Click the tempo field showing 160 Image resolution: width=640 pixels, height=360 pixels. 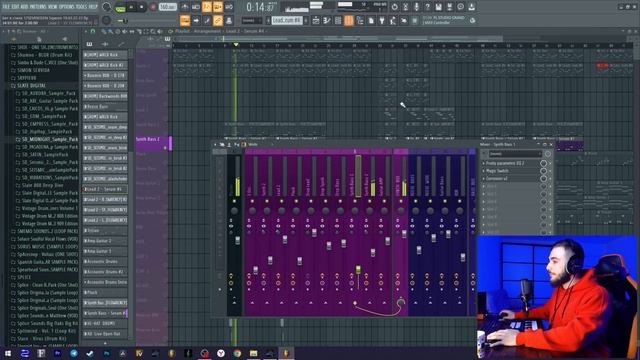coord(167,7)
